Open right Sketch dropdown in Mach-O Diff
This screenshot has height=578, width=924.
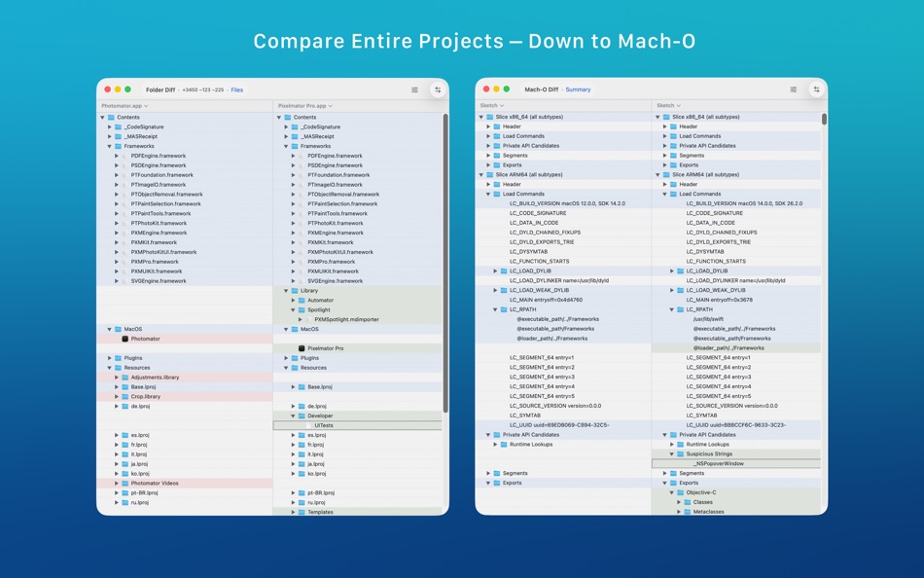tap(668, 105)
